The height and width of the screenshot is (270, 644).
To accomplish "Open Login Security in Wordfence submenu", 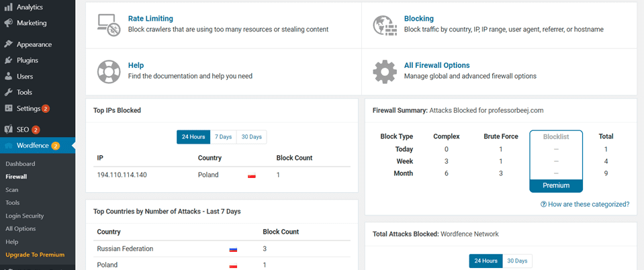I will (24, 216).
